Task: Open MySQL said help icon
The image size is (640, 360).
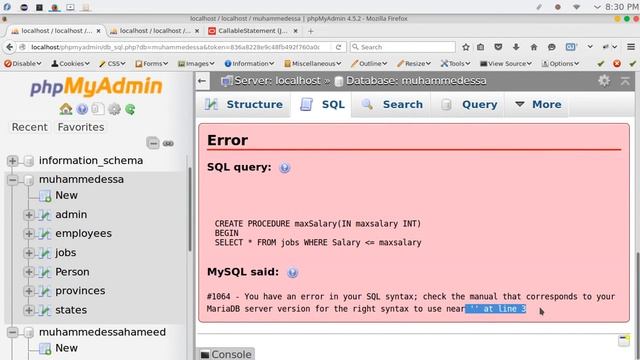Action: (292, 273)
